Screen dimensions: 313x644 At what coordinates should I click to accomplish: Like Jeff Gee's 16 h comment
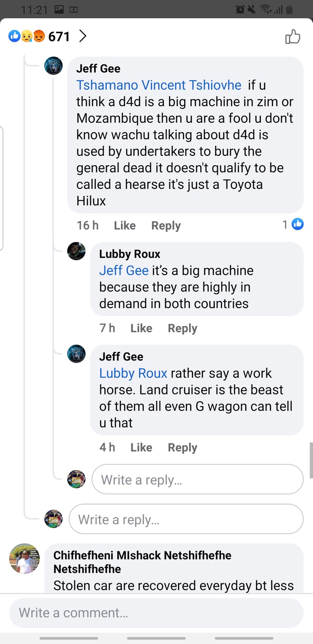[x=125, y=225]
